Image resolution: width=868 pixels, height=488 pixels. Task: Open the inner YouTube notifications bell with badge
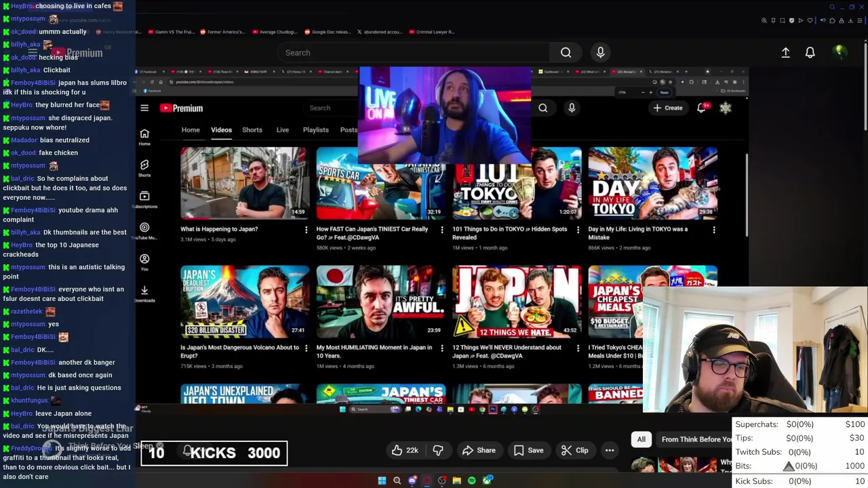702,107
